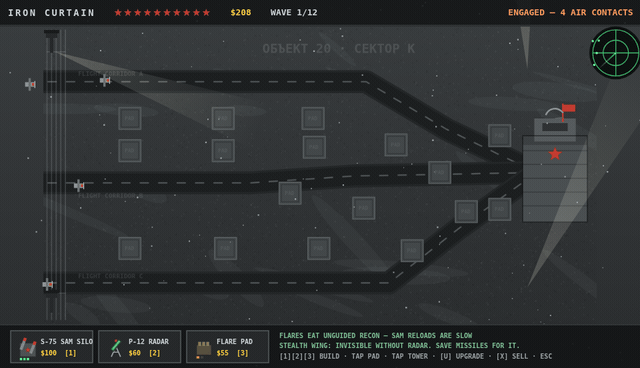
Task: Tap the pad sitting on the middle corridor
Action: (x=440, y=172)
